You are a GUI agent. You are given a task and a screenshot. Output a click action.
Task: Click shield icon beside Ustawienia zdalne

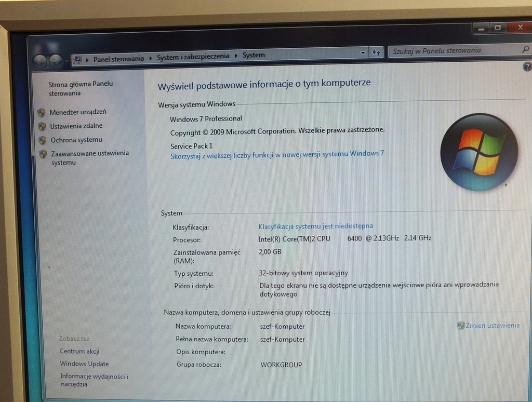click(42, 127)
